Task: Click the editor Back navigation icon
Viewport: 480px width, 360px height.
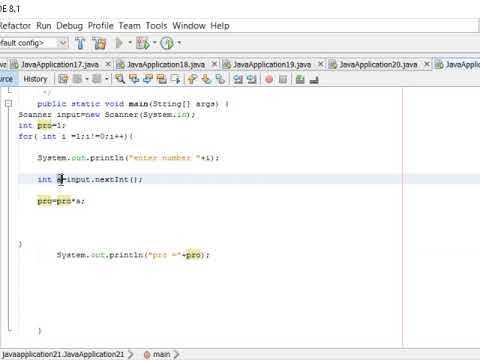Action: pyautogui.click(x=77, y=79)
